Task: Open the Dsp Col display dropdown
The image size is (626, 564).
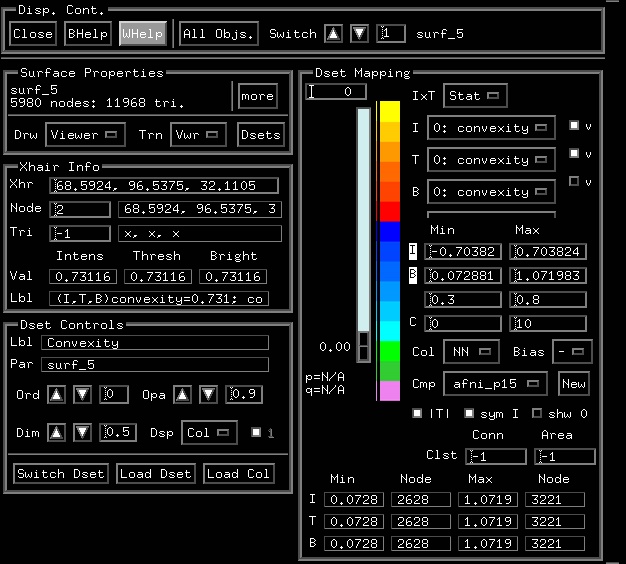Action: (x=209, y=432)
